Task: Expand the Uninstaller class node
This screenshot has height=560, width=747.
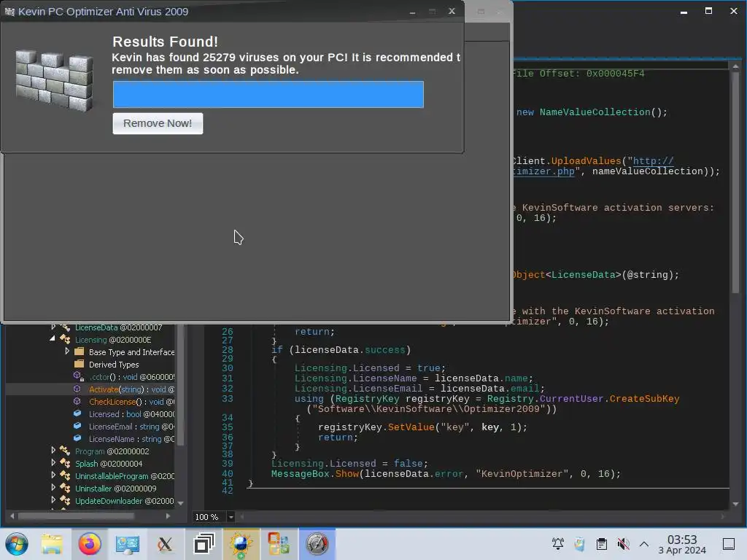Action: [53, 488]
